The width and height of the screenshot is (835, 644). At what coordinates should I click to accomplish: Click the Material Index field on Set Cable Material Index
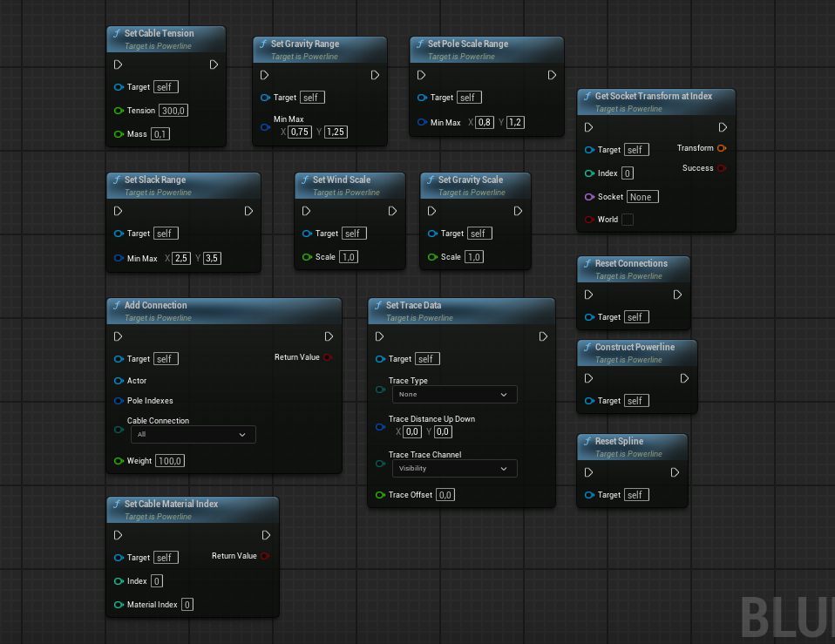pos(187,604)
